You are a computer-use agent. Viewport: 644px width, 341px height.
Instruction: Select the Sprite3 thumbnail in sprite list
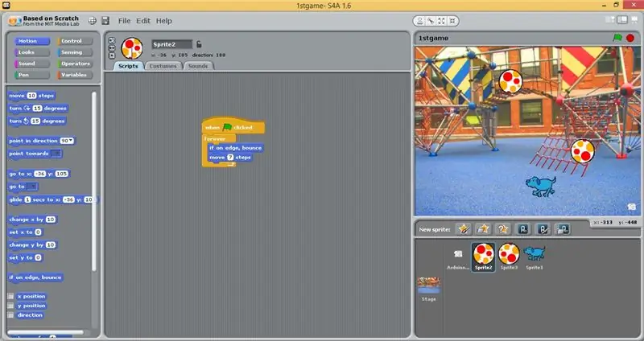coord(509,257)
